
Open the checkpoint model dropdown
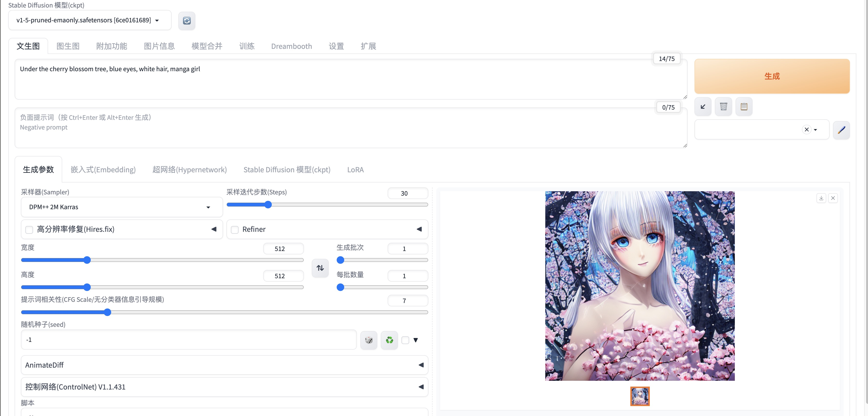coord(90,21)
